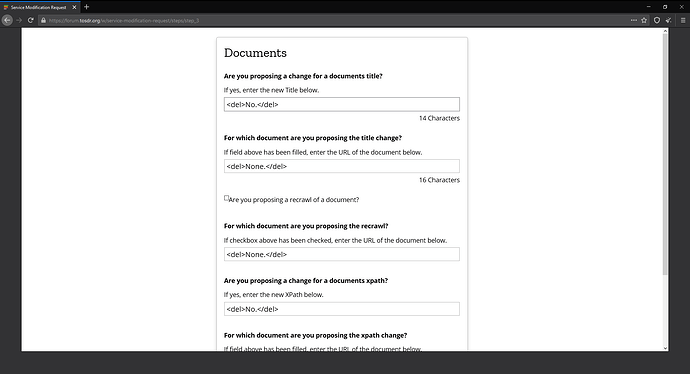
Task: Click the page vertical scrollbar thumb
Action: (x=665, y=154)
